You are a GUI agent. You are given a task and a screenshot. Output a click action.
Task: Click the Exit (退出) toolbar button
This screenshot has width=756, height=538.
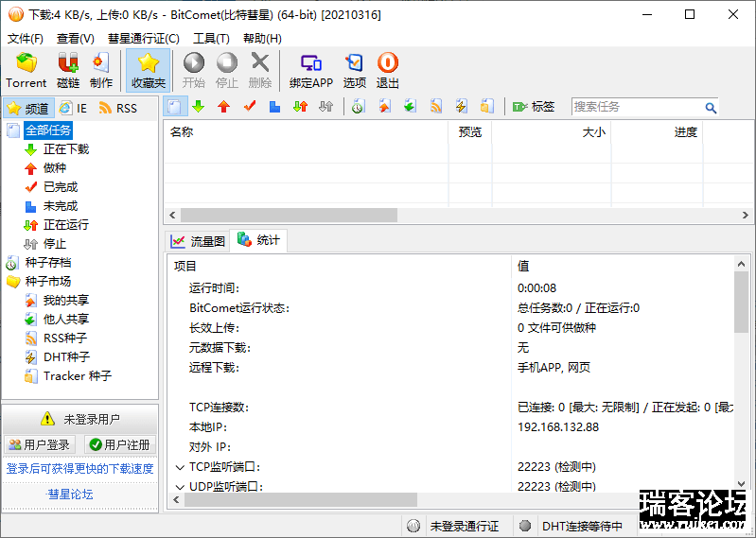[x=388, y=70]
